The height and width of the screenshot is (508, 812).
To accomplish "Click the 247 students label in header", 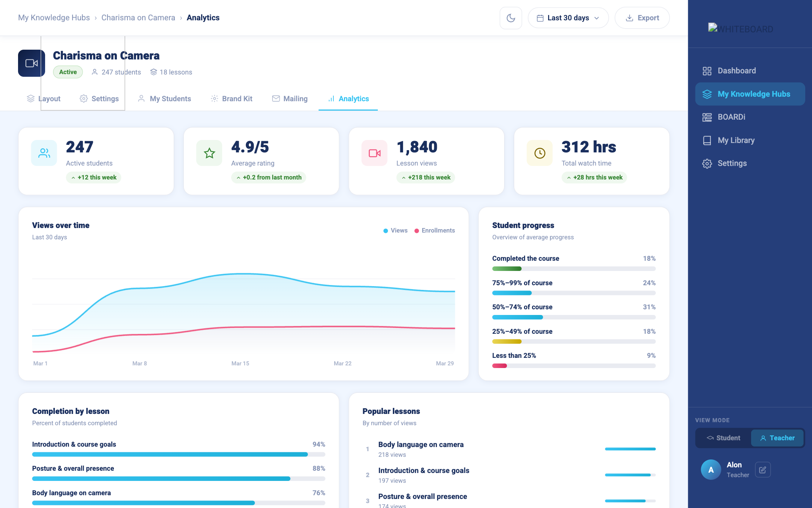I will [116, 72].
